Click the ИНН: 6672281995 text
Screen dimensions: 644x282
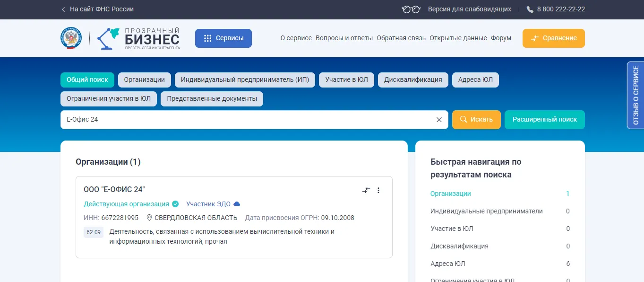(111, 218)
